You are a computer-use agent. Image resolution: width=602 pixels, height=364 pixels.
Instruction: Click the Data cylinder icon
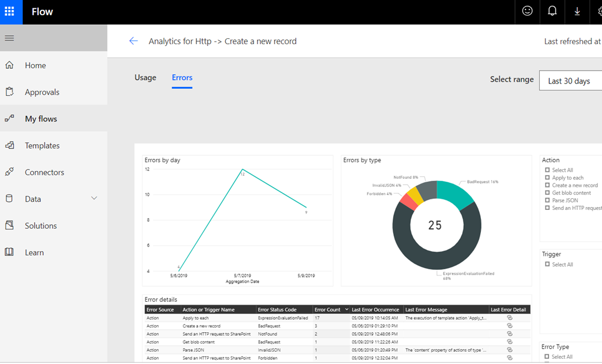pos(9,199)
